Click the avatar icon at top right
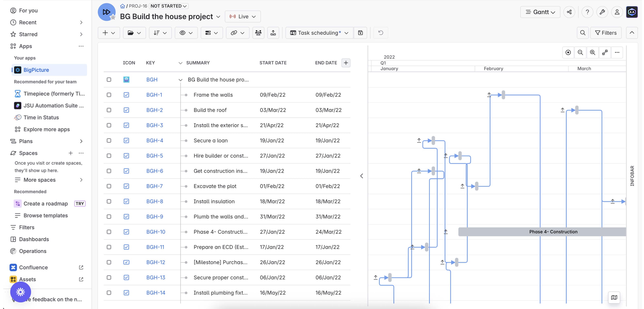Screen dimensions: 644x309 coord(632,12)
